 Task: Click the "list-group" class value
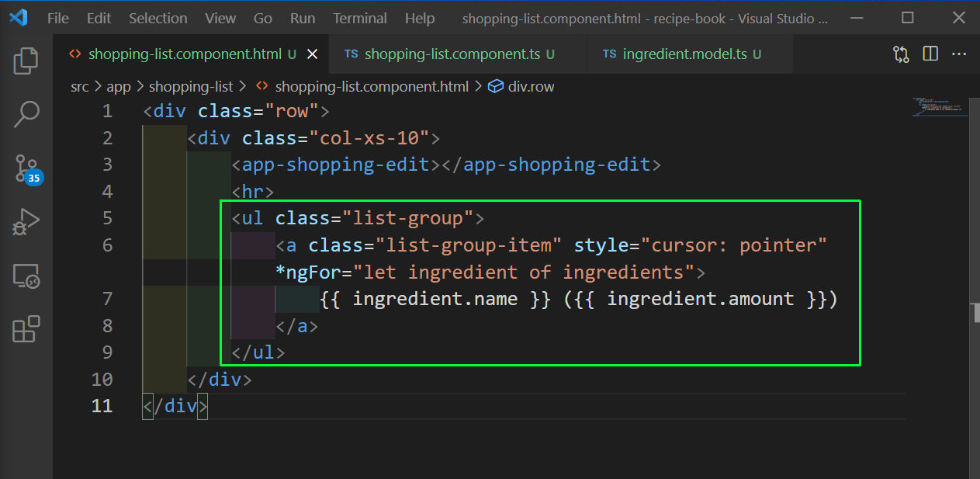coord(409,219)
